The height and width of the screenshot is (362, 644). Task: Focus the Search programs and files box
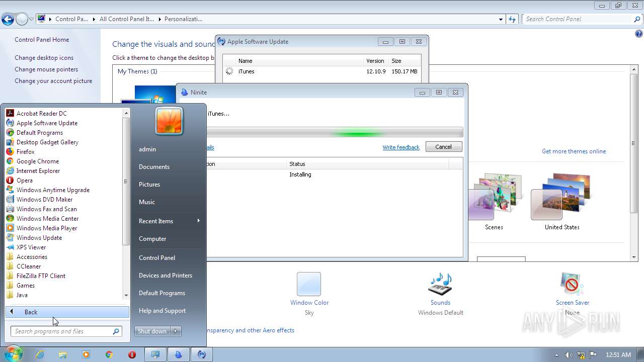pos(66,331)
